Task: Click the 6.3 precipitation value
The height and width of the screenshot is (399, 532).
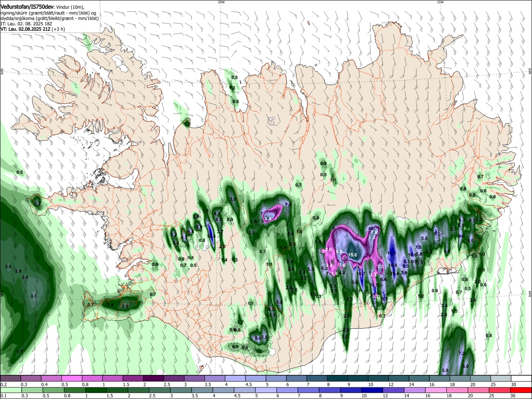Action: coord(461,219)
